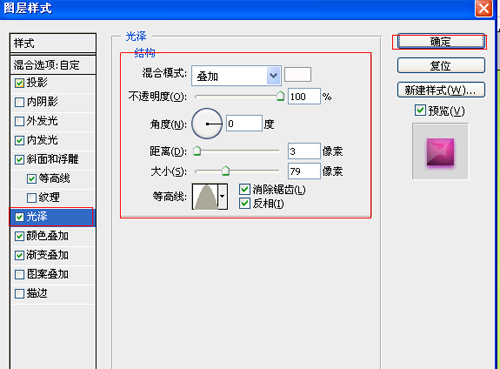The width and height of the screenshot is (500, 369).
Task: Click the opacity value field showing 100
Action: [304, 96]
